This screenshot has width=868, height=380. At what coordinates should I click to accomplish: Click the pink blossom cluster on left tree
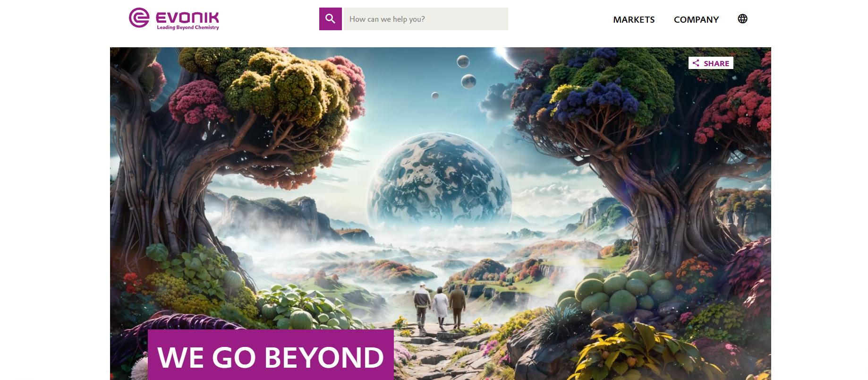tap(195, 103)
